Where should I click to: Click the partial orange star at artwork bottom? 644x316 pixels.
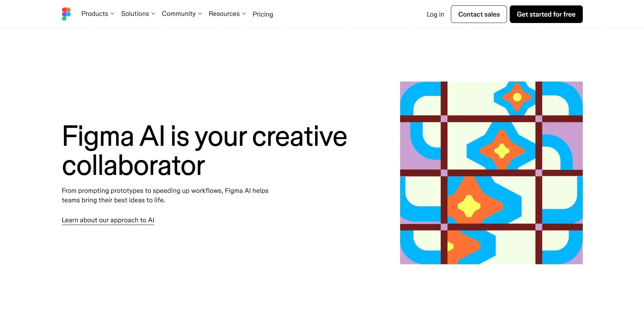tap(463, 246)
